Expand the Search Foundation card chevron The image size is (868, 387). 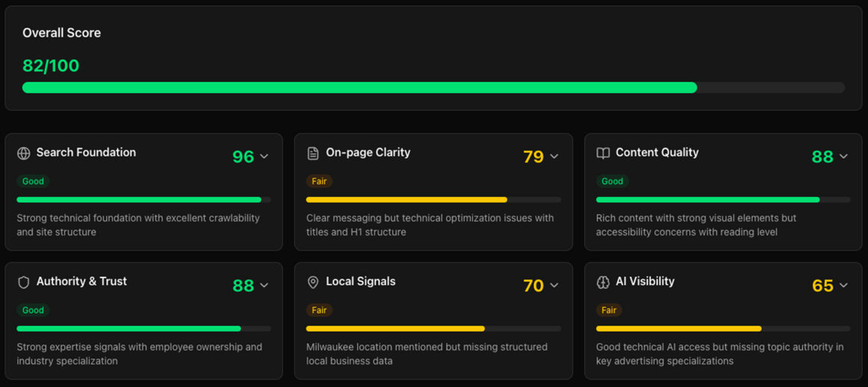[x=264, y=156]
